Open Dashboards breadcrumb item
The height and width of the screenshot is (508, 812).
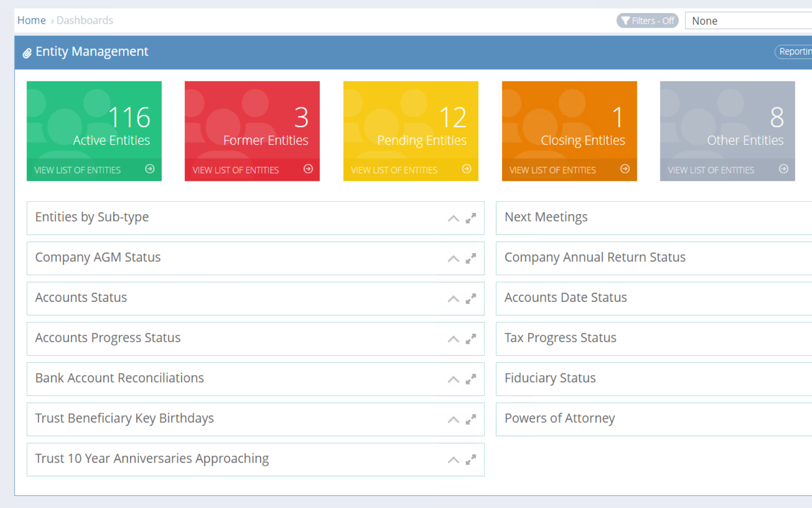tap(85, 20)
